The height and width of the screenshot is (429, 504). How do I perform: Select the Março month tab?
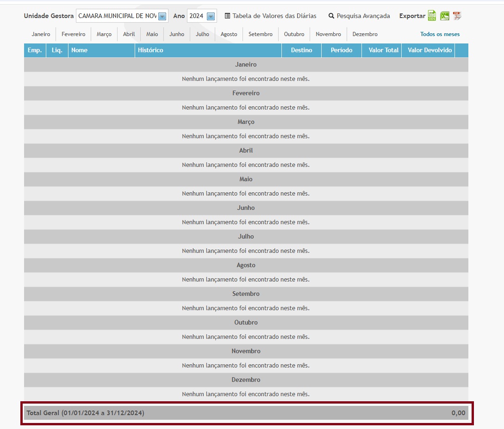[104, 34]
